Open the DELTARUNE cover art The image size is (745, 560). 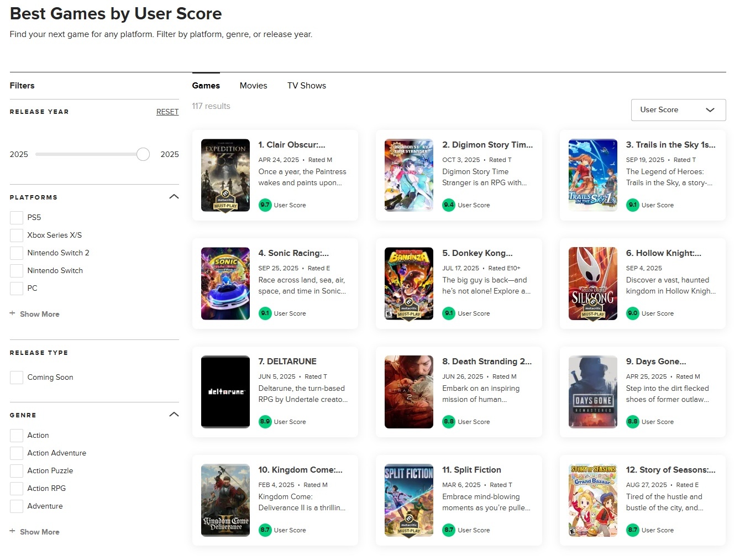pyautogui.click(x=225, y=392)
